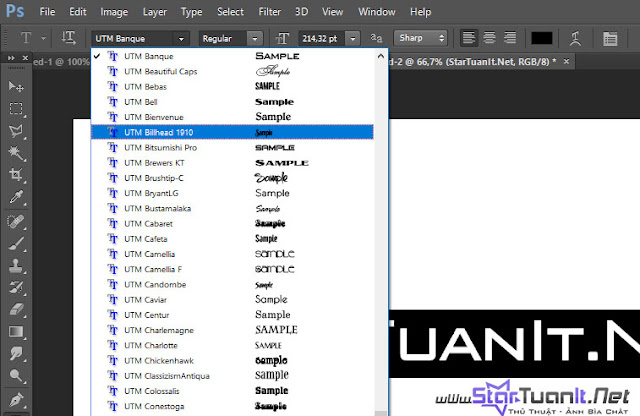Image resolution: width=640 pixels, height=416 pixels.
Task: Click the font size icon
Action: pos(282,38)
